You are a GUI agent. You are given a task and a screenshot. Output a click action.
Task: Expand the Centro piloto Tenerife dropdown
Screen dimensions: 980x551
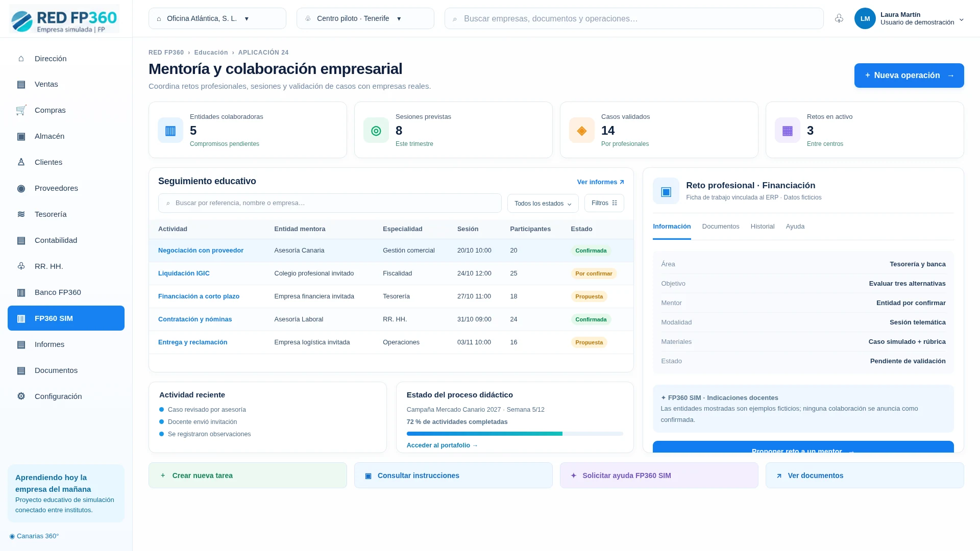pyautogui.click(x=365, y=18)
